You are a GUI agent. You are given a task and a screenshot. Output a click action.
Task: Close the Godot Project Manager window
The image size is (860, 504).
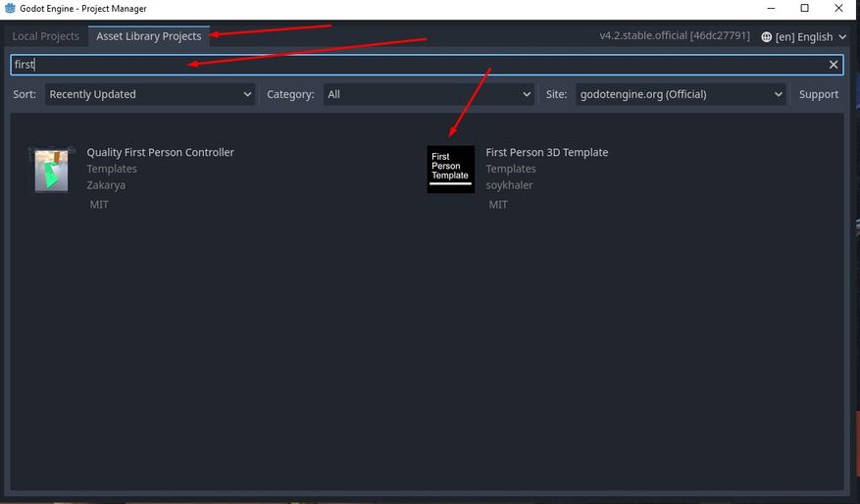(838, 8)
